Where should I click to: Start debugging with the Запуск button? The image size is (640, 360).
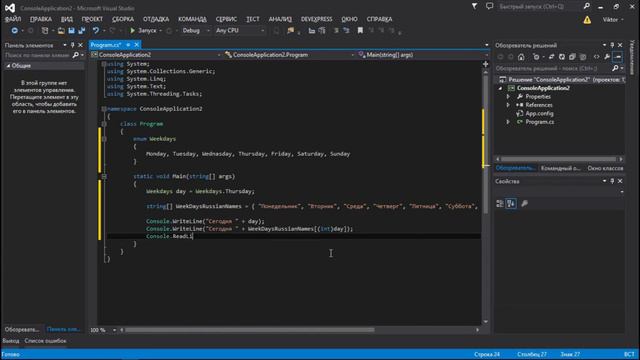[143, 31]
